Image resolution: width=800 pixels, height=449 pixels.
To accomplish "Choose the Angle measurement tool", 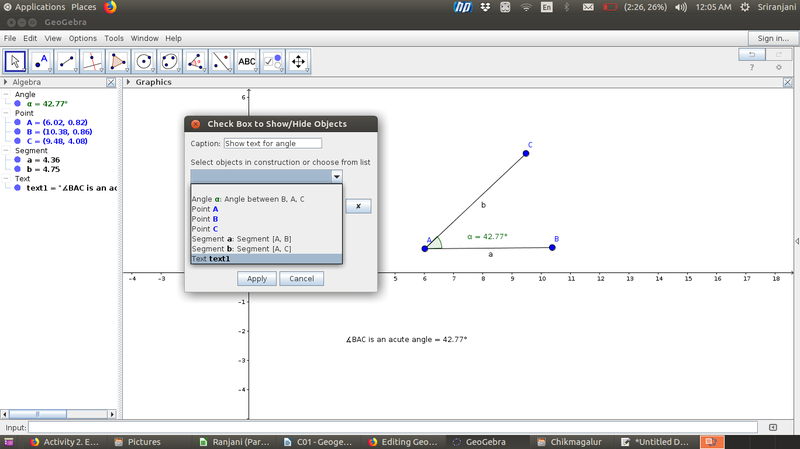I will click(x=196, y=61).
